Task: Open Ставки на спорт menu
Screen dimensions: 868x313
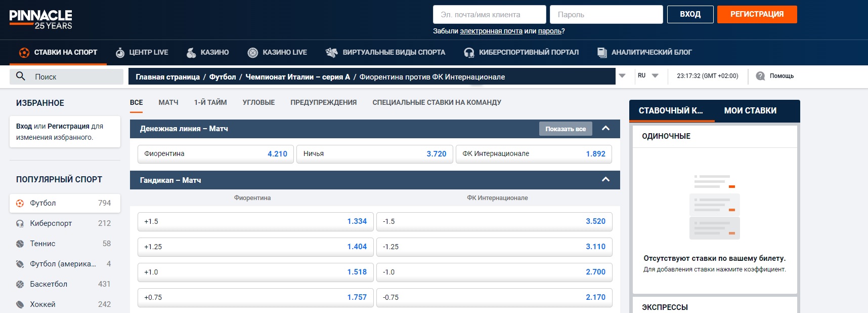Action: [x=58, y=52]
